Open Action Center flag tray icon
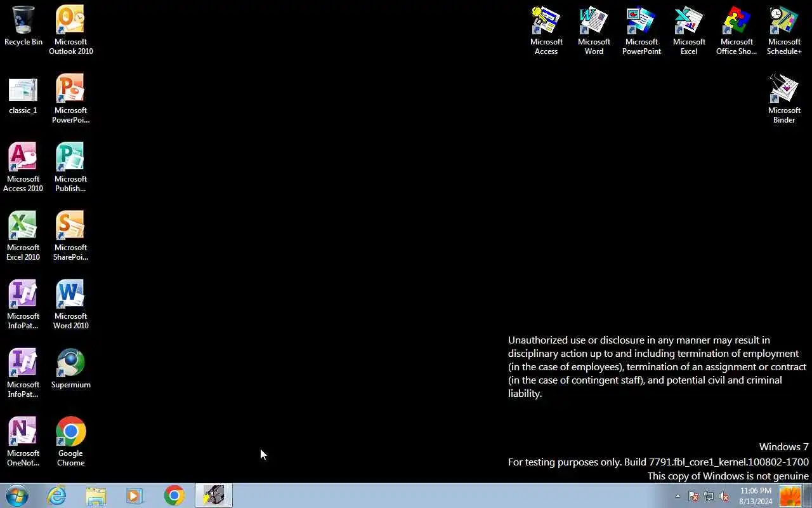Image resolution: width=812 pixels, height=508 pixels. coord(693,496)
